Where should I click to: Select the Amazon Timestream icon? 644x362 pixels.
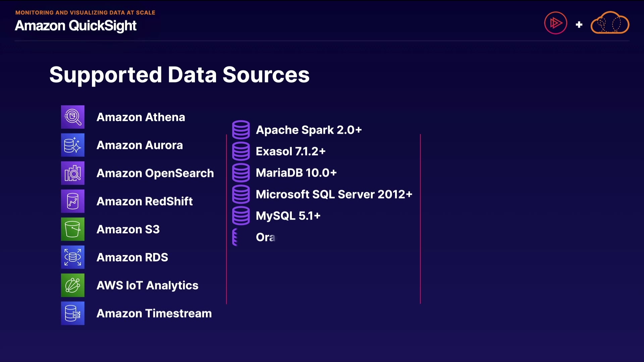pyautogui.click(x=72, y=313)
